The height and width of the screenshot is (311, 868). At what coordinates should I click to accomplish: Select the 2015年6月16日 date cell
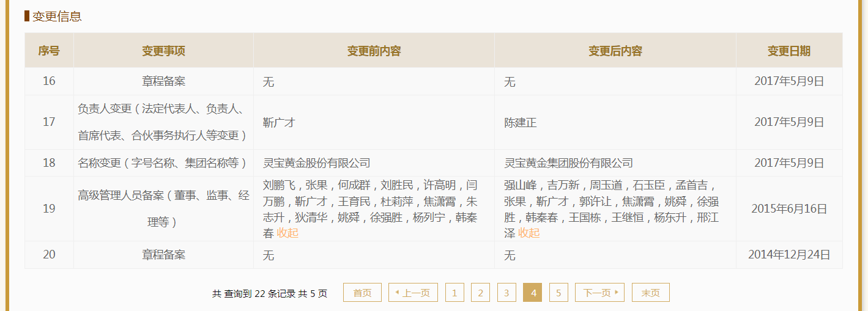coord(789,209)
